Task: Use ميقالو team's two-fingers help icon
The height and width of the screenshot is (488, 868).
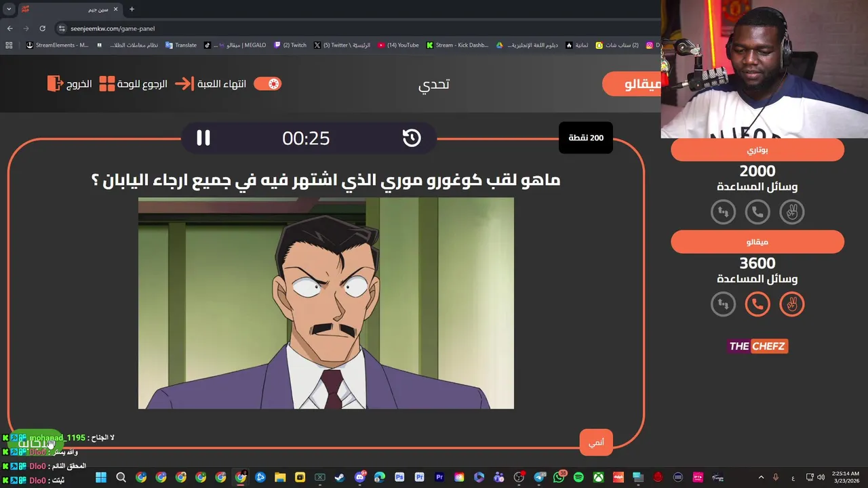Action: pos(791,304)
